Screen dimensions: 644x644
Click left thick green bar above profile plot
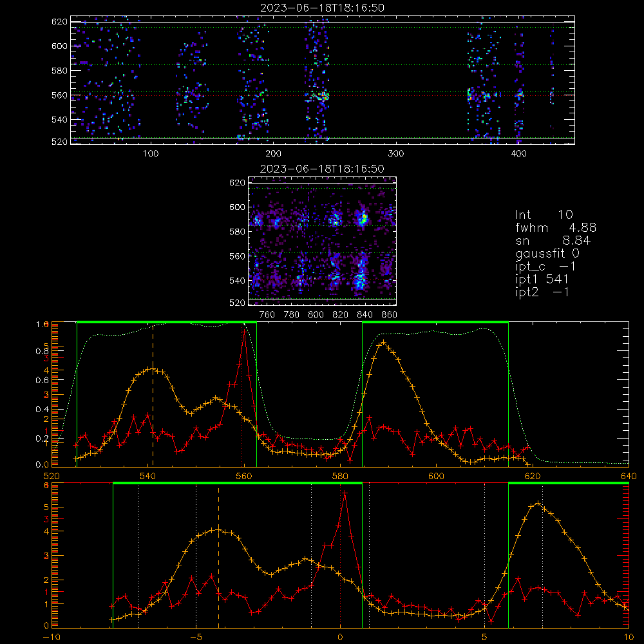pyautogui.click(x=167, y=322)
